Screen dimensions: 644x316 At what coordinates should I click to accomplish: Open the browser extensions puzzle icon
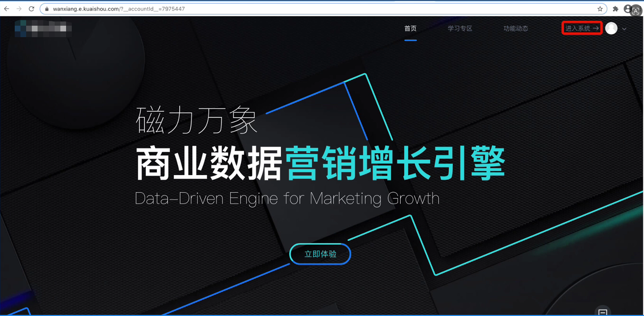(615, 8)
